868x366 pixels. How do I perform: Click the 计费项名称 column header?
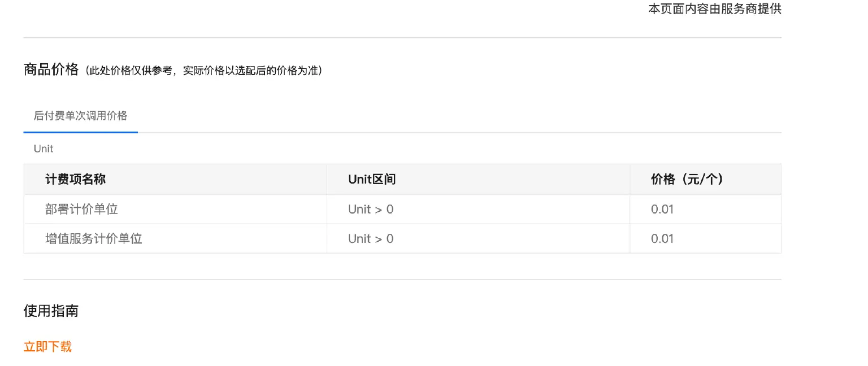point(75,179)
